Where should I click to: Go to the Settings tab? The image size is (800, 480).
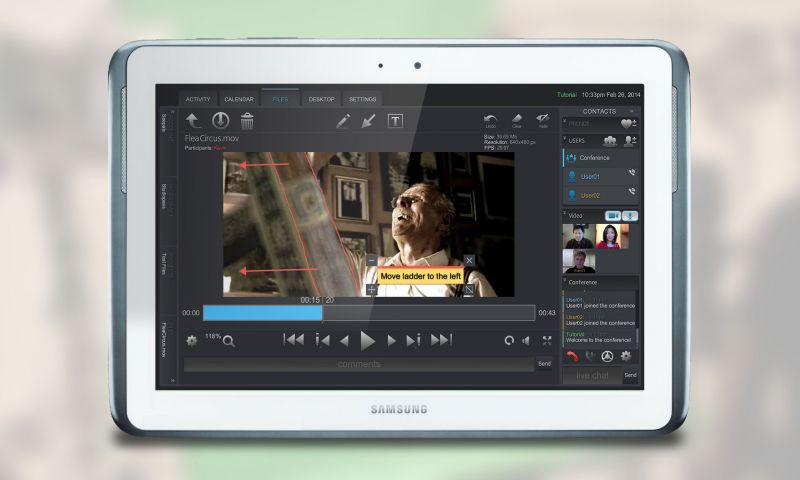(363, 99)
